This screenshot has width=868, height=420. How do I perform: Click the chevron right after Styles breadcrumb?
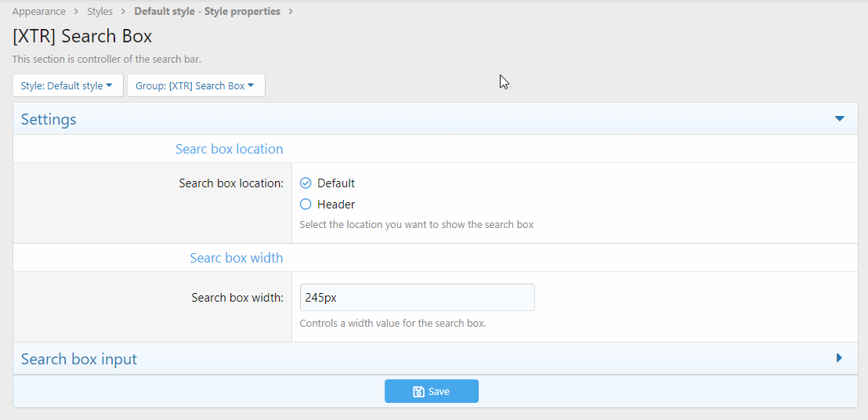point(124,12)
